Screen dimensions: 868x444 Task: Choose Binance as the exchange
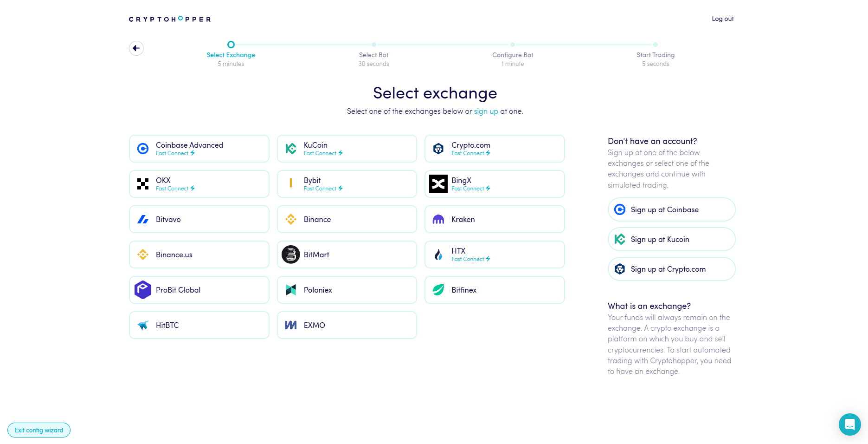pyautogui.click(x=347, y=219)
